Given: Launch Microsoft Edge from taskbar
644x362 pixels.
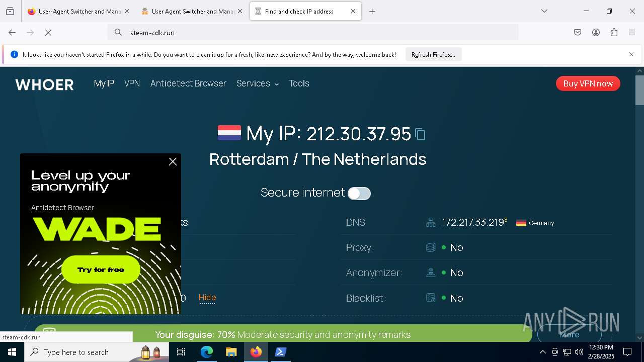Looking at the screenshot, I should 207,352.
